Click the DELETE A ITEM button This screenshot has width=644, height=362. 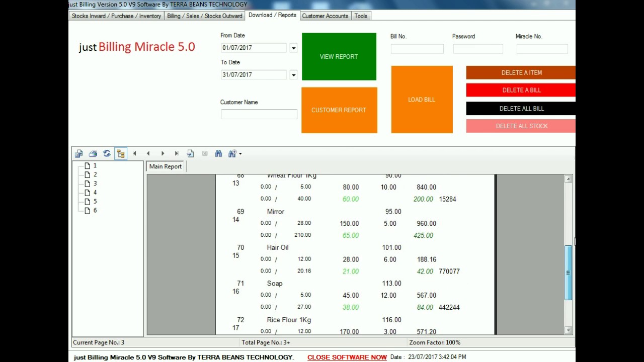[x=521, y=73]
